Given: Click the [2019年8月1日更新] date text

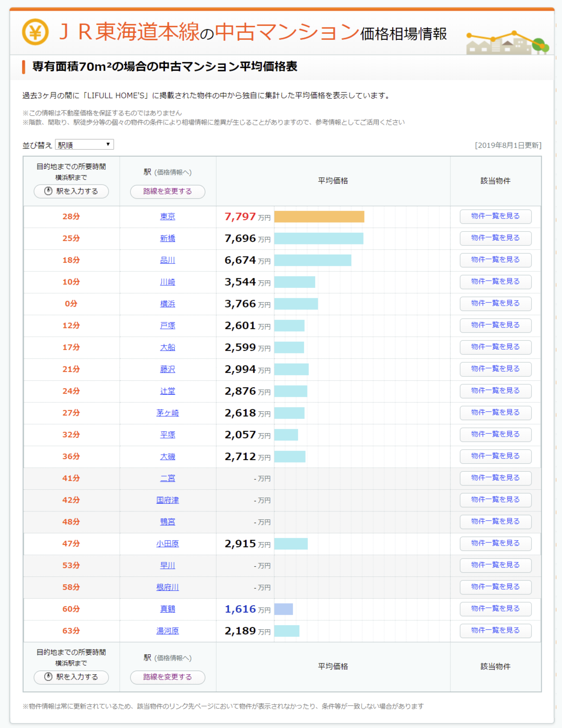Looking at the screenshot, I should click(x=508, y=145).
